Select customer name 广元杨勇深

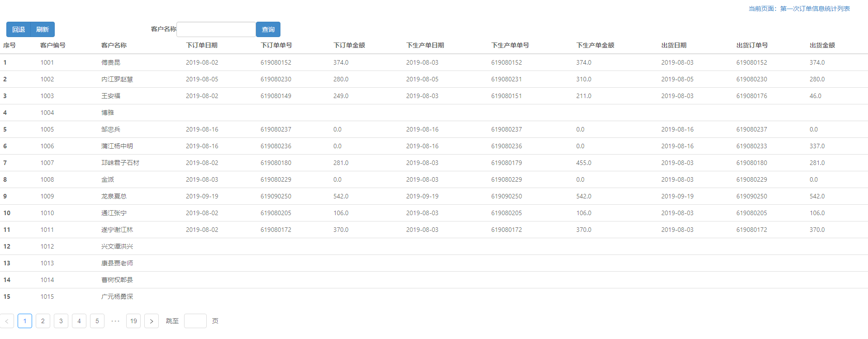point(117,297)
